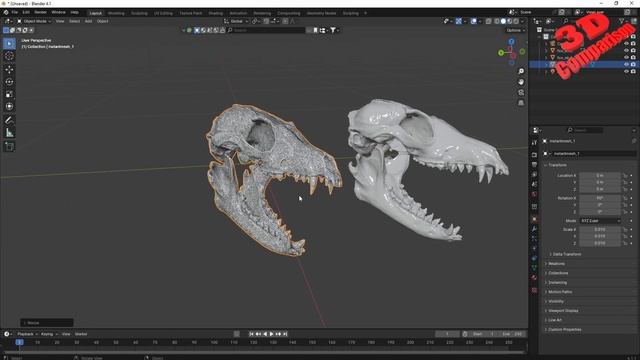Select the Rotate tool
Screen dimensions: 640x360
(9, 82)
